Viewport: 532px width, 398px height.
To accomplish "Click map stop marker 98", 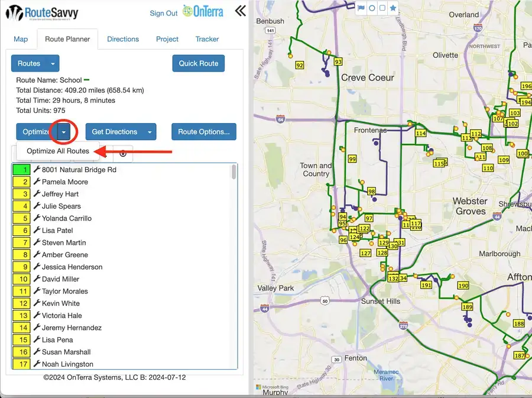I will click(x=372, y=191).
